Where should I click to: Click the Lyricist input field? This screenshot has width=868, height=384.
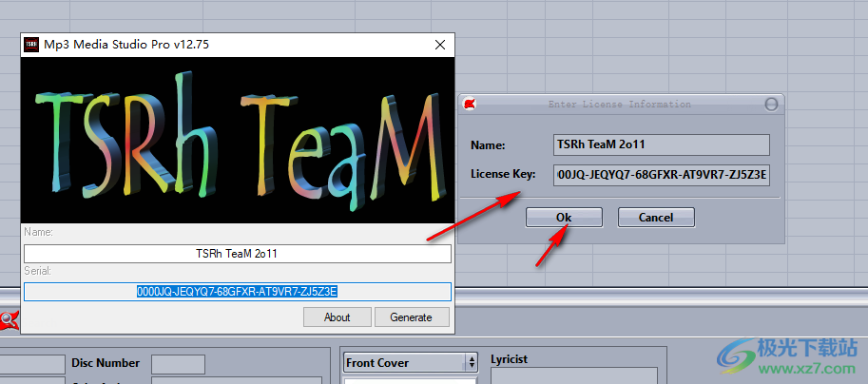[574, 375]
